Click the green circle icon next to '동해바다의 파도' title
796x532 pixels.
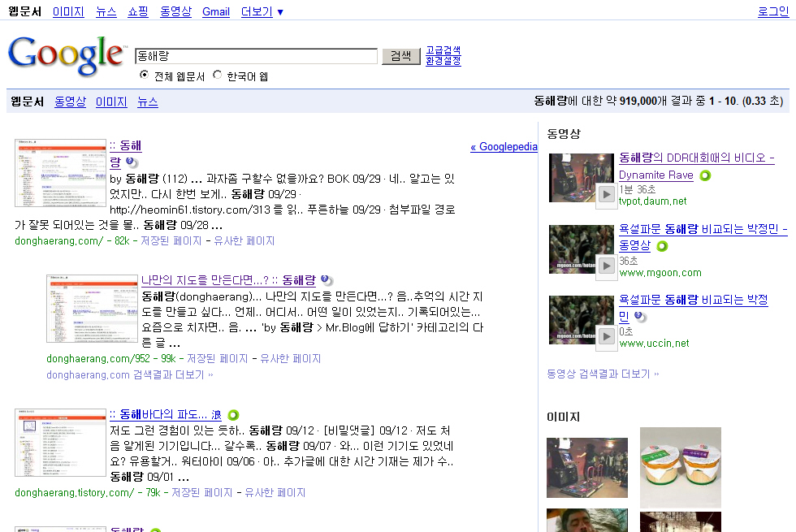pos(233,415)
